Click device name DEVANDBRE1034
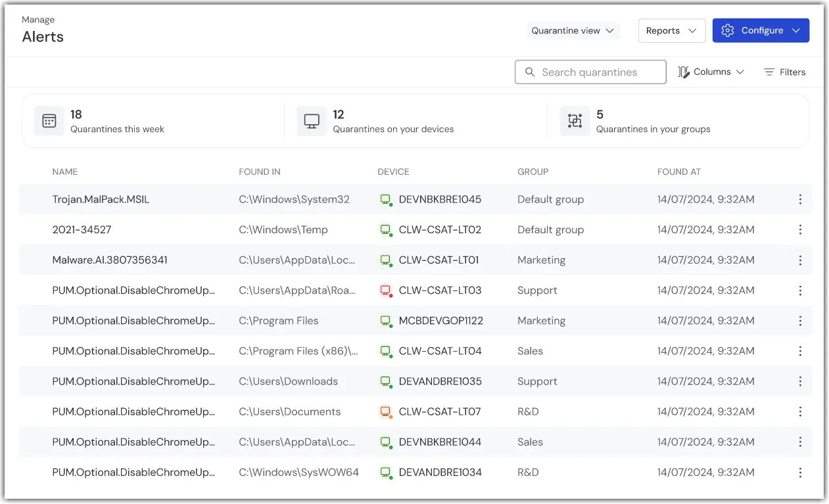Viewport: 829px width, 504px height. [440, 472]
